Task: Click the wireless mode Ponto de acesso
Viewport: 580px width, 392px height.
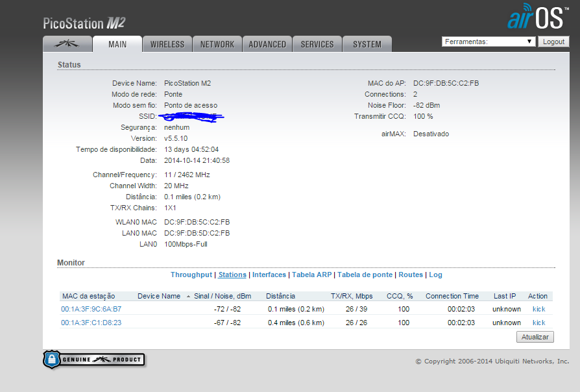Action: click(x=191, y=106)
